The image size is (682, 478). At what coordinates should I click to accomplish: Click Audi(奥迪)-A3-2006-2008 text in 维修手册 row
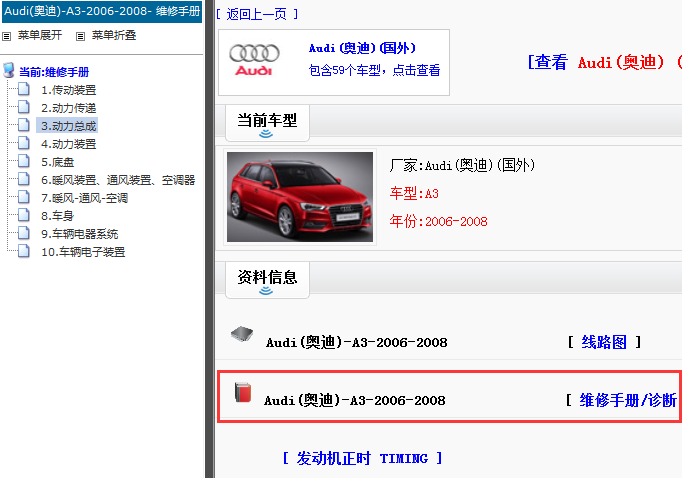pos(354,401)
